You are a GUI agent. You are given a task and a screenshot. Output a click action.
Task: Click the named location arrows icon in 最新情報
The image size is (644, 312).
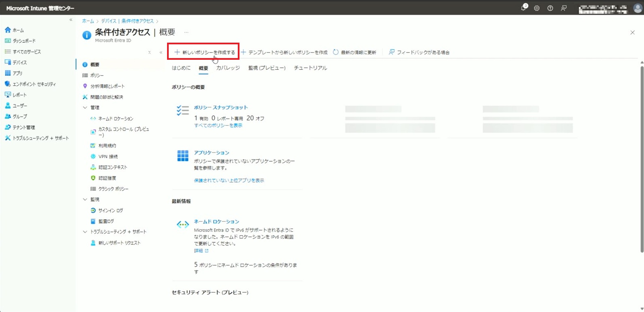click(183, 225)
